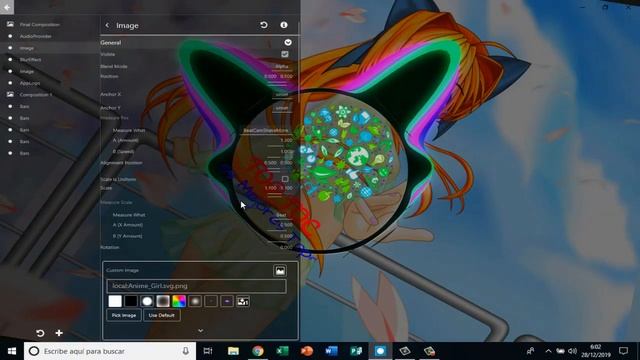640x360 pixels.
Task: Open the Anchor Y dropdown
Action: (x=282, y=108)
